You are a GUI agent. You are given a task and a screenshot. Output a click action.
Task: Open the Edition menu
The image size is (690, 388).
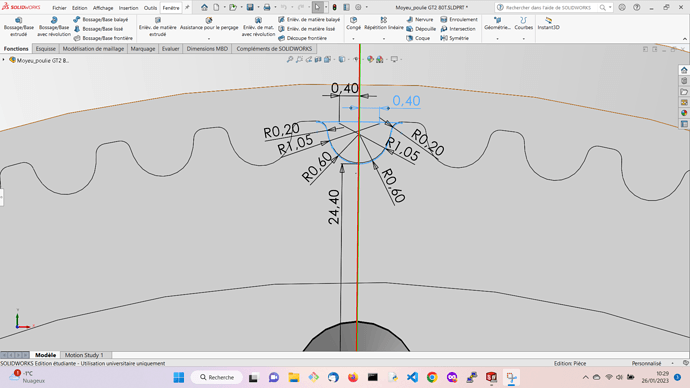click(x=80, y=8)
